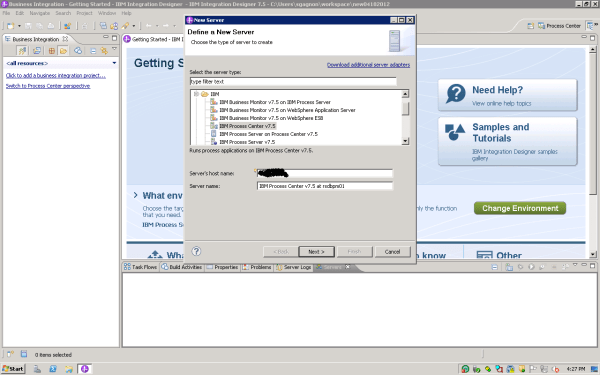Open the New wizard dropdown arrow
Viewport: 600px width, 375px height.
(19, 26)
